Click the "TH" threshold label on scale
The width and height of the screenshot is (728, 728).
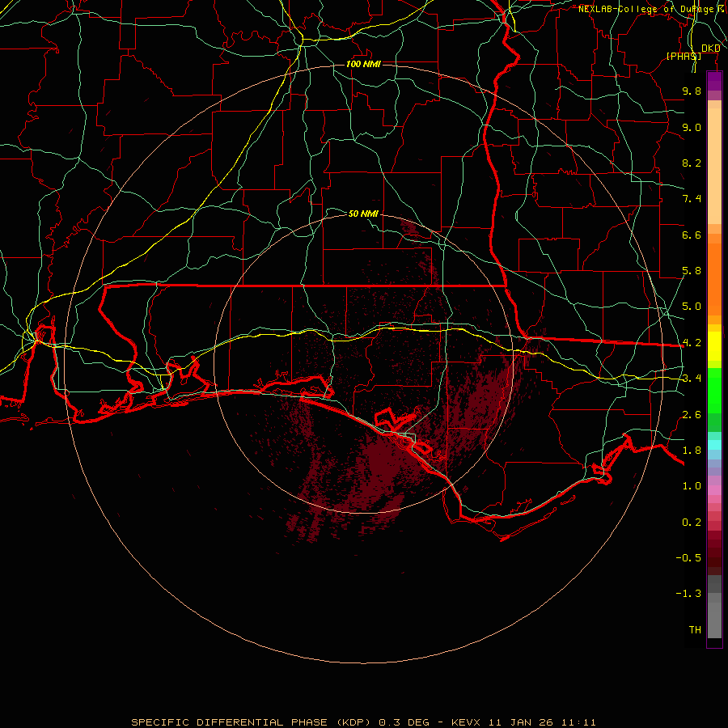pos(695,630)
